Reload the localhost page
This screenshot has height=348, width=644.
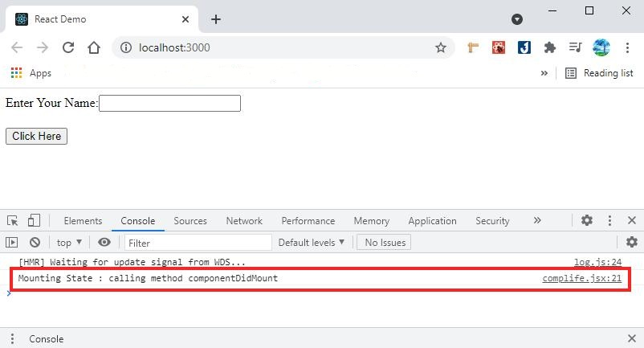pos(68,47)
